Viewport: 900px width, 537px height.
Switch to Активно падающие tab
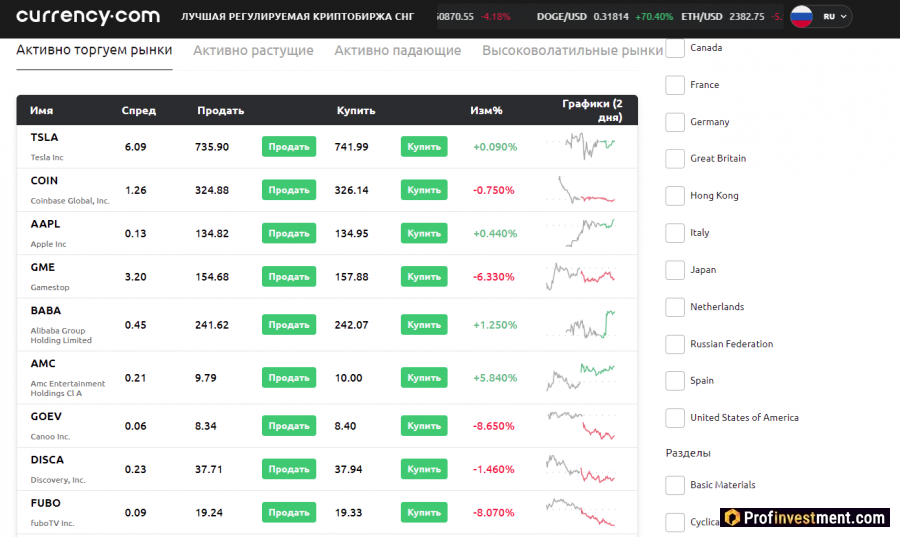[398, 50]
